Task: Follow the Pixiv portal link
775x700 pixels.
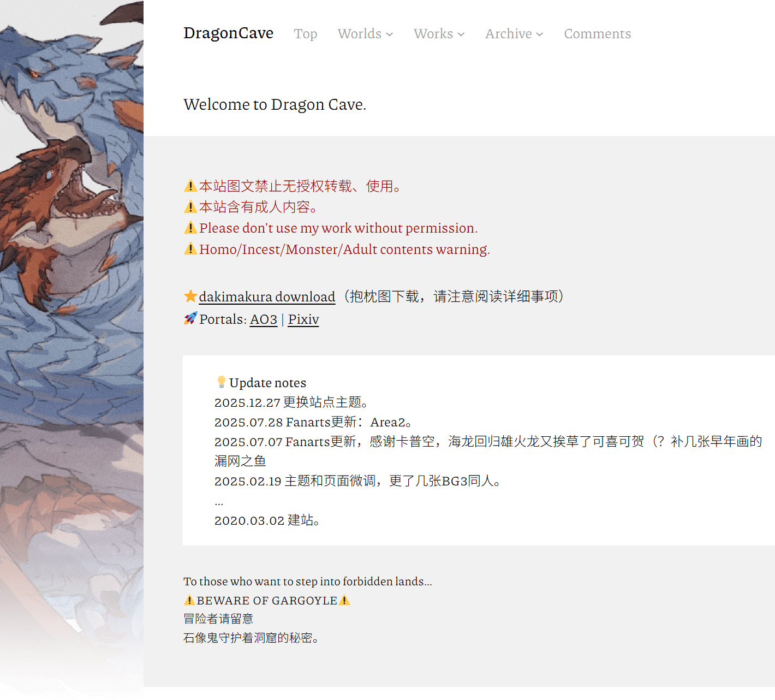Action: pyautogui.click(x=303, y=319)
